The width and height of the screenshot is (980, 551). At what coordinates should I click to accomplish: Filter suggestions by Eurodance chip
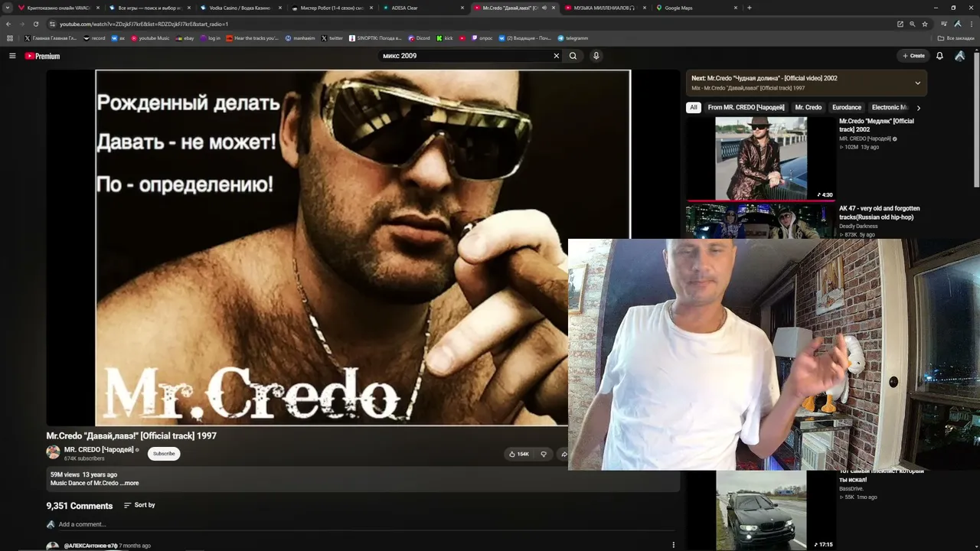(x=847, y=108)
